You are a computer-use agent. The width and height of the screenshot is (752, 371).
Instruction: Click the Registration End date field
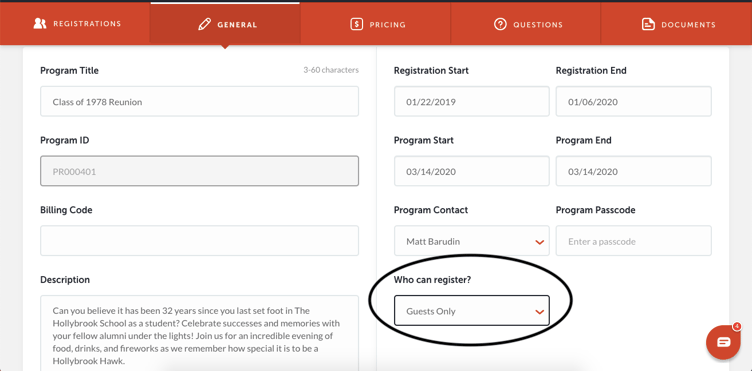[x=634, y=102]
